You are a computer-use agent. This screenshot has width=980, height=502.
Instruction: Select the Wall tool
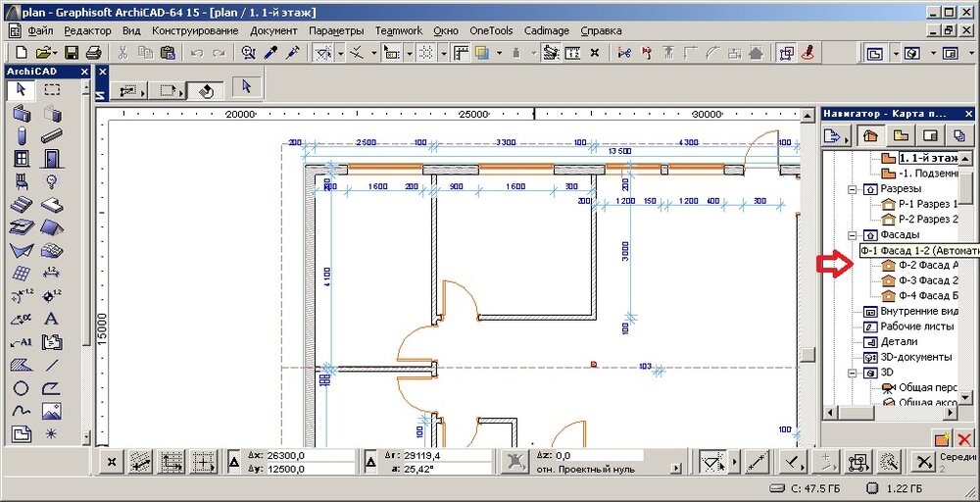click(22, 113)
